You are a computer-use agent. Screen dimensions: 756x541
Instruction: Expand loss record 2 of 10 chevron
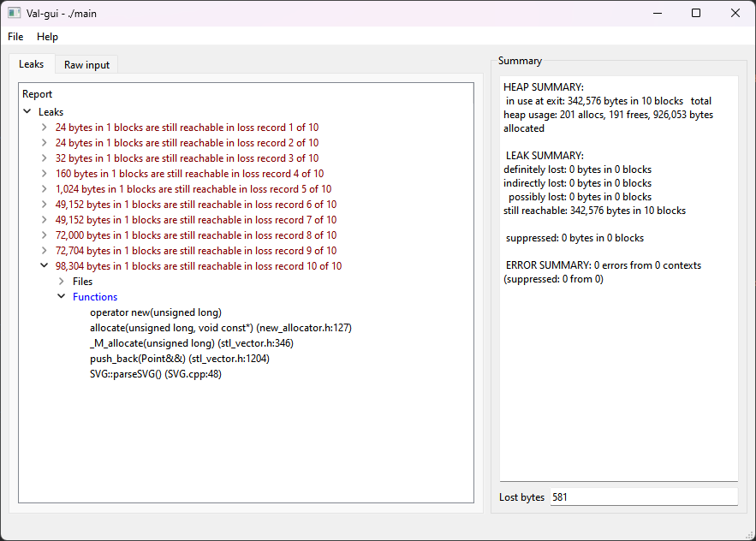click(45, 143)
